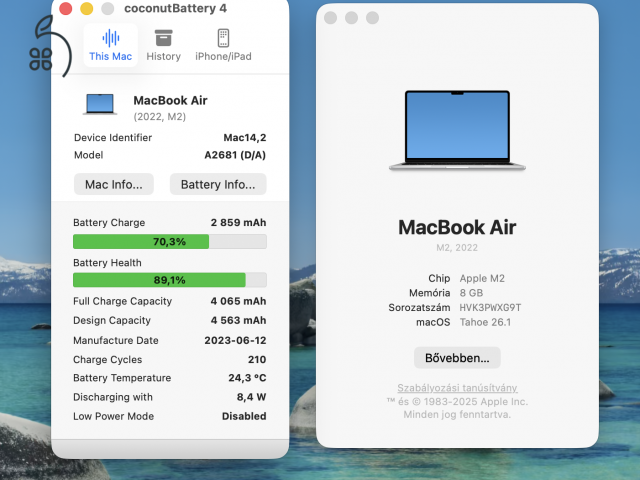
Task: Open Battery Info... details
Action: click(218, 184)
